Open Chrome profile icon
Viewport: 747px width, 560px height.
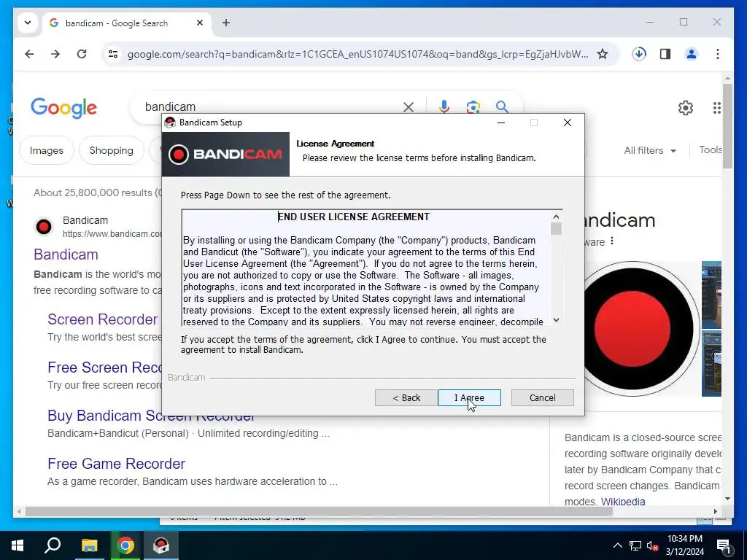pos(692,54)
